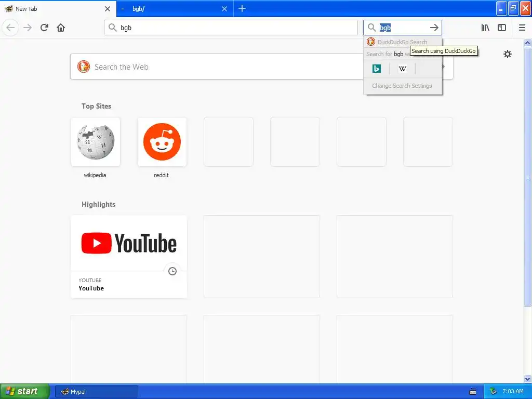Go back using the back arrow button
532x399 pixels.
(10, 28)
